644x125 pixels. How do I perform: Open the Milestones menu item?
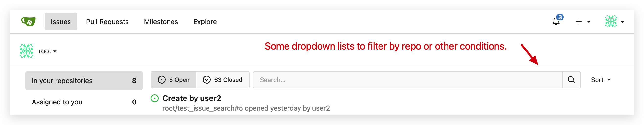[x=161, y=22]
